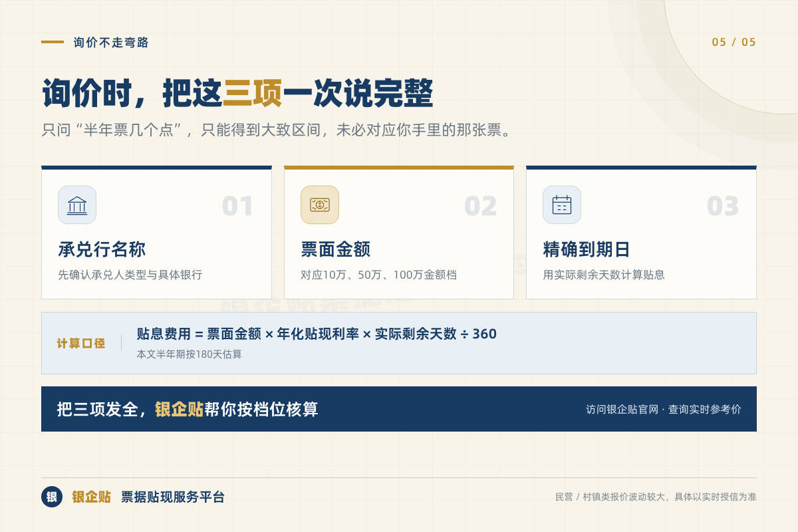Click the banknote icon on card 02
The image size is (798, 532).
pyautogui.click(x=320, y=205)
